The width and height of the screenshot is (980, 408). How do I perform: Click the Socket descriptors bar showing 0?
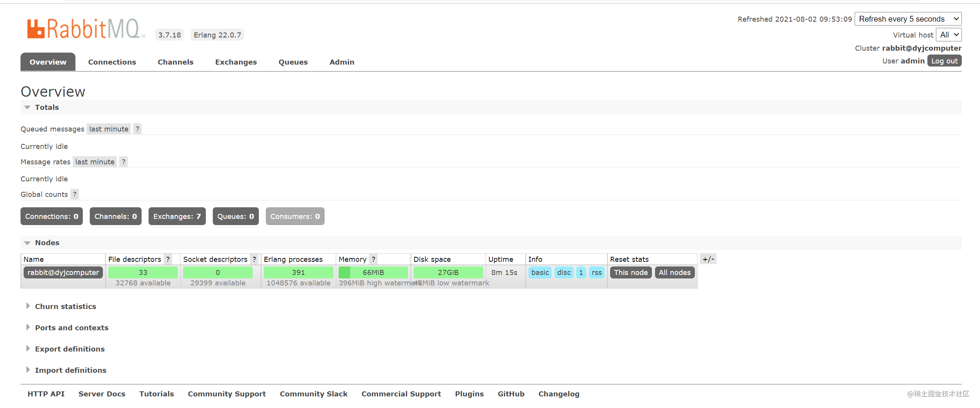coord(218,272)
